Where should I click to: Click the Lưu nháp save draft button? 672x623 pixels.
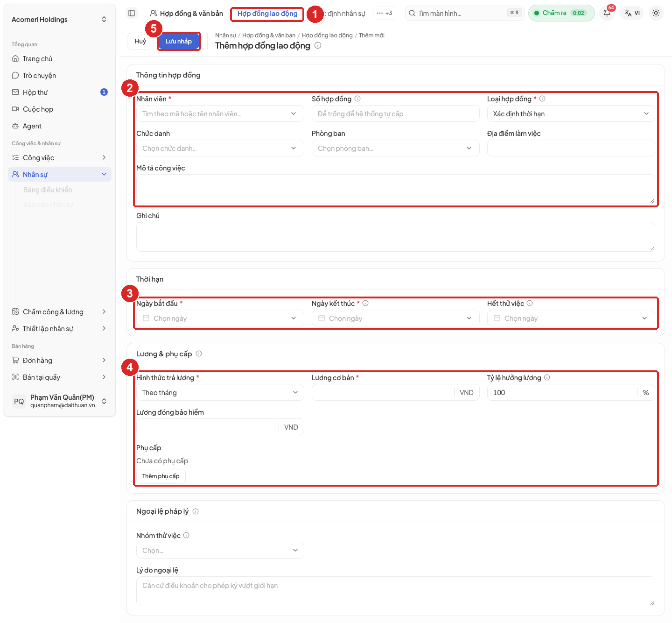pos(179,41)
